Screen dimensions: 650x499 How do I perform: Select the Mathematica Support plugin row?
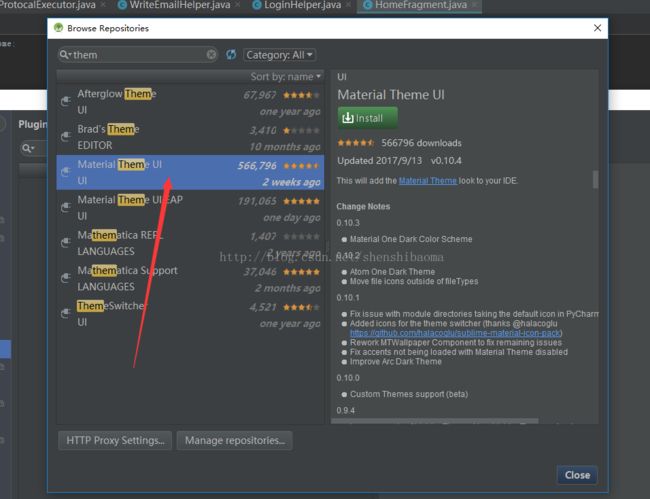[x=190, y=279]
